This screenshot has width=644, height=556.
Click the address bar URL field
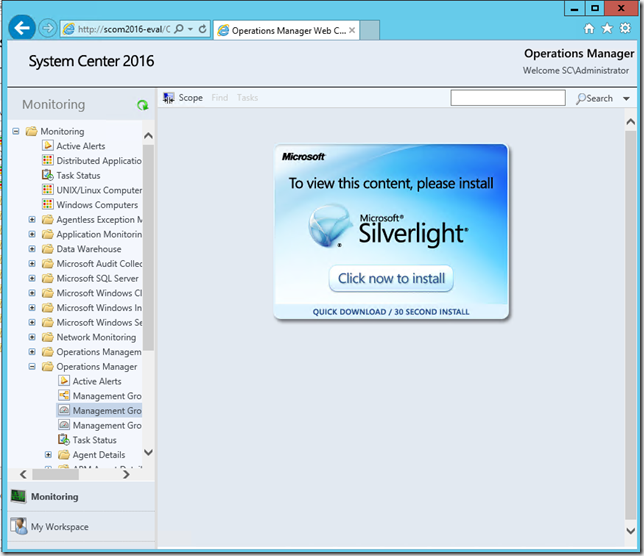tap(124, 29)
